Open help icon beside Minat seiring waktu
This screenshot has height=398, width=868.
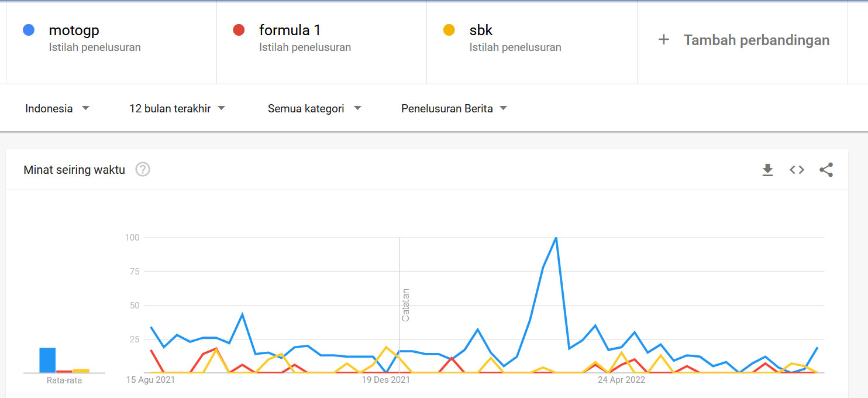coord(143,170)
